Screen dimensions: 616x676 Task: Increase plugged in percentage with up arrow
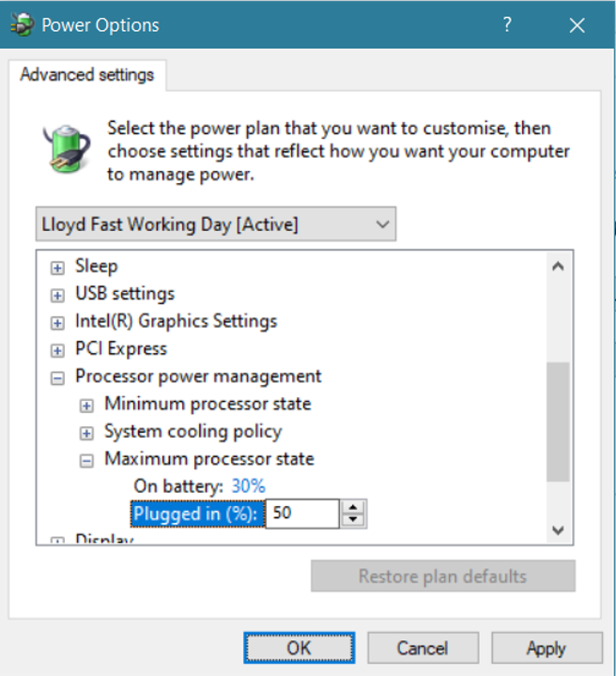[x=353, y=508]
